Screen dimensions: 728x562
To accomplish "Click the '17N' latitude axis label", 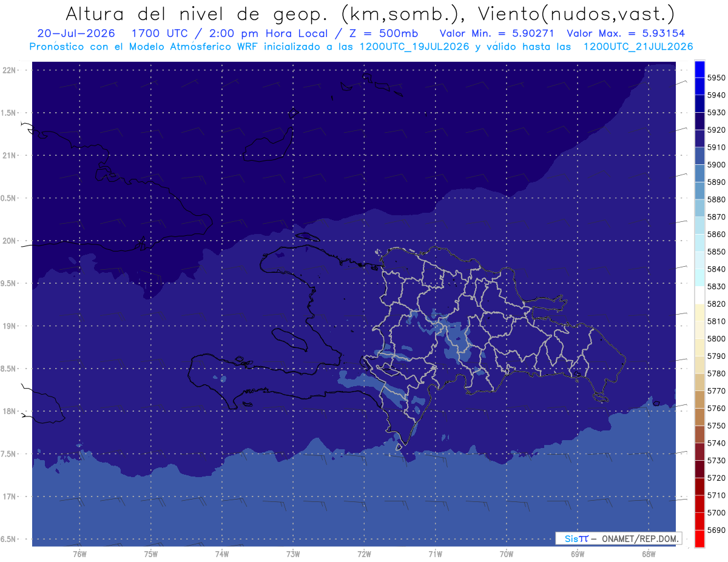I will [8, 497].
